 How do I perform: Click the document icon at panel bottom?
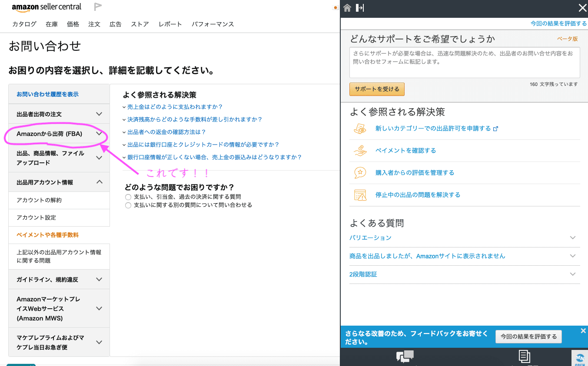point(525,357)
